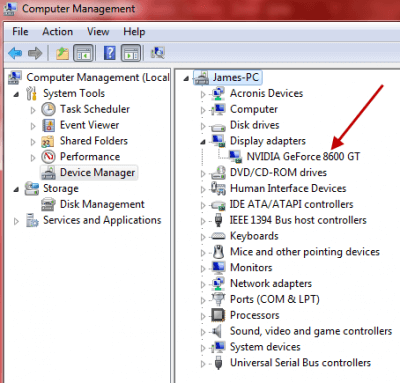Screen dimensions: 400x383
Task: Click the blue Back arrow toolbar icon
Action: [15, 53]
